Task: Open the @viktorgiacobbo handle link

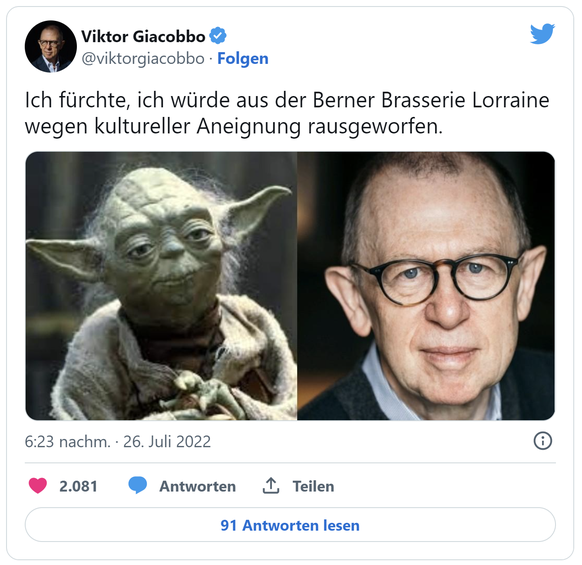Action: 143,59
